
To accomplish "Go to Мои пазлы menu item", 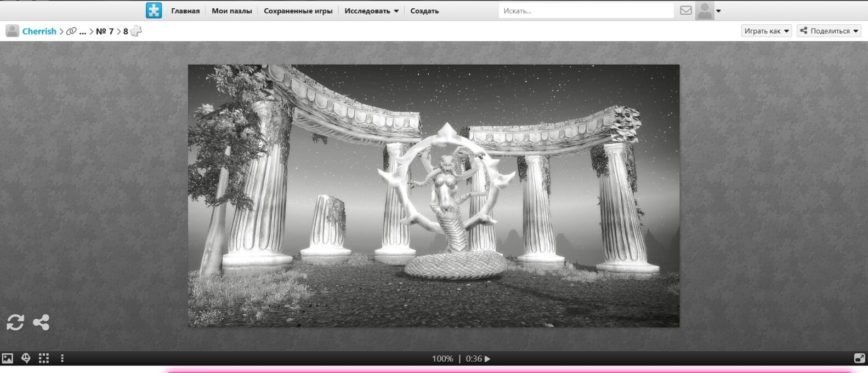I will click(x=231, y=11).
